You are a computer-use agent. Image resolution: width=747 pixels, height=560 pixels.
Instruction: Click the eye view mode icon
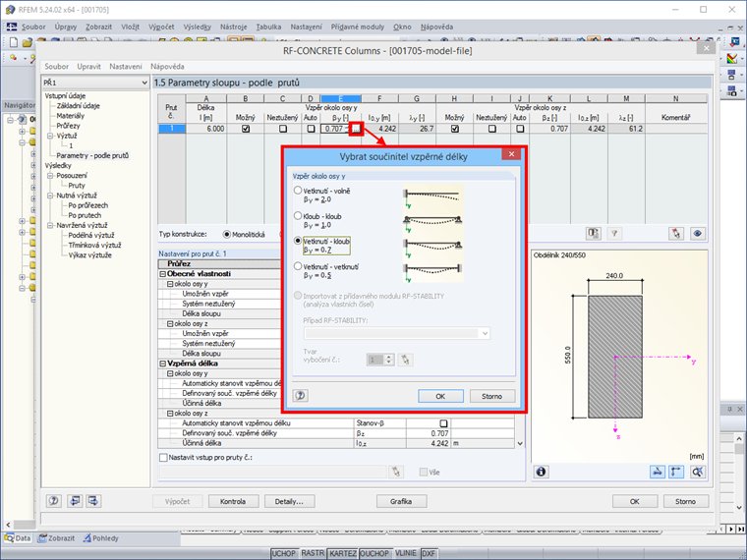pos(698,234)
